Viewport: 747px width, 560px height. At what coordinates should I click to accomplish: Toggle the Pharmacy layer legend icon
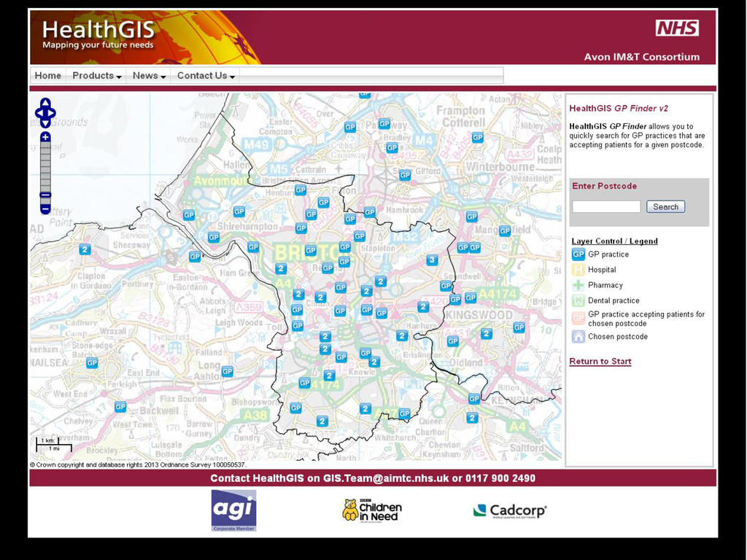578,285
